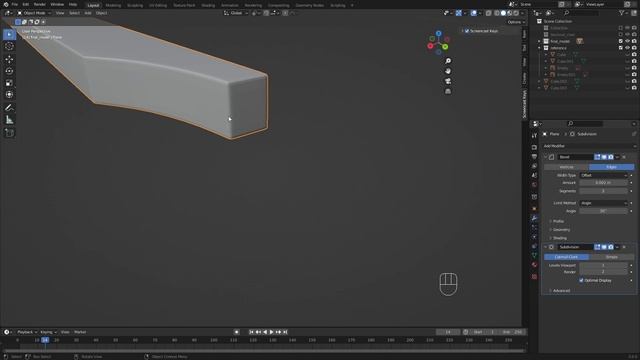Jump to timeline end button
The image size is (640, 360).
[x=285, y=332]
